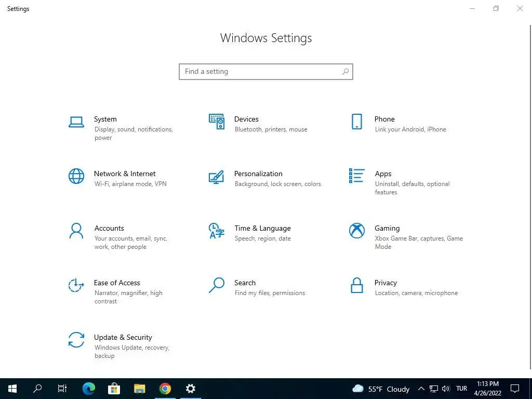Open the clock showing 1:13 PM
The width and height of the screenshot is (532, 399).
click(487, 389)
